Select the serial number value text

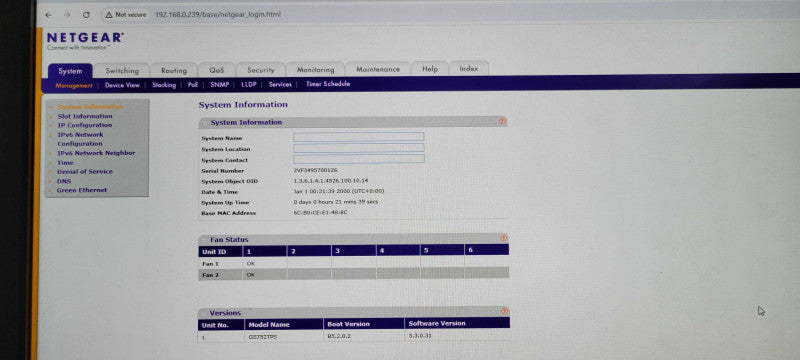[315, 170]
